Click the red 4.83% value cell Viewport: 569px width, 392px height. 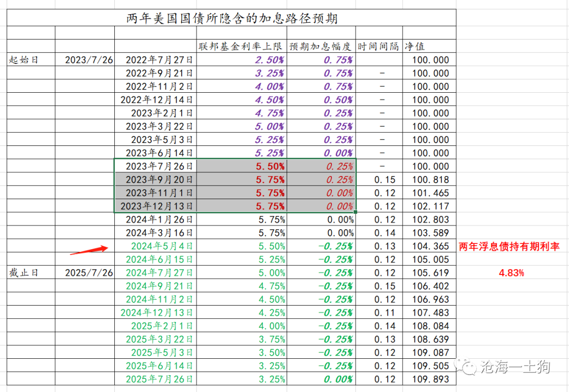[511, 273]
